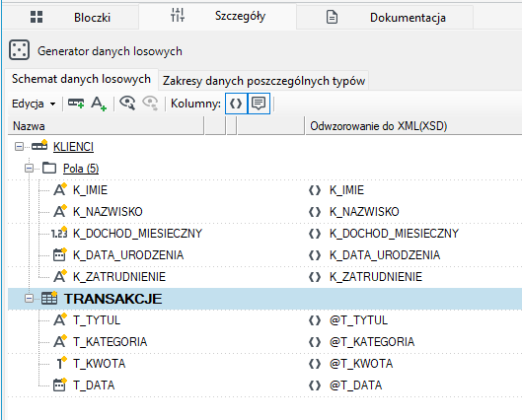
Task: Click the add table icon with green plus
Action: tap(76, 104)
